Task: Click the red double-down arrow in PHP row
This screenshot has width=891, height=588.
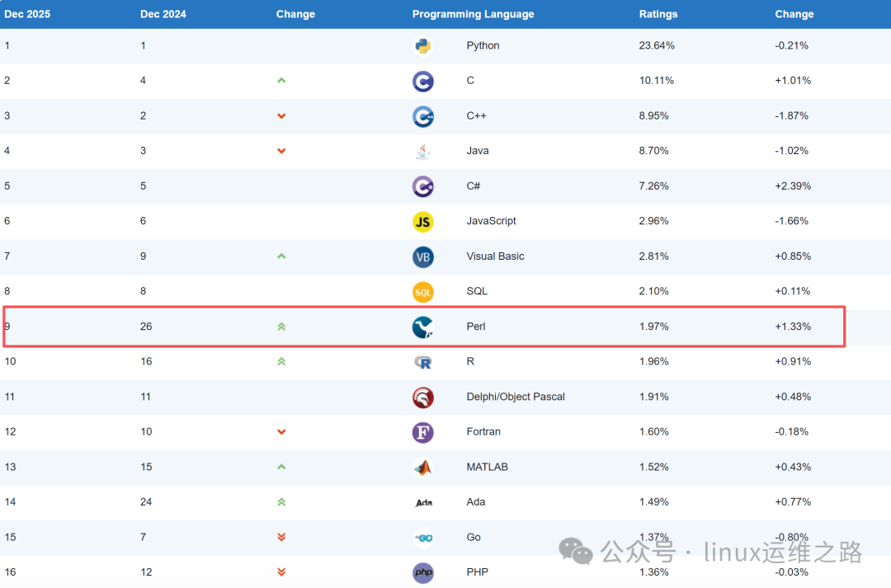Action: pyautogui.click(x=281, y=572)
